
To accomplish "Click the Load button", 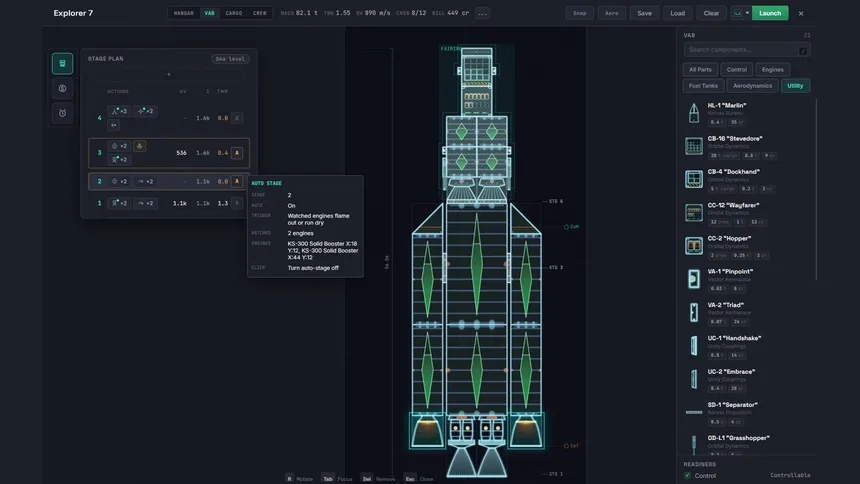I will [677, 13].
